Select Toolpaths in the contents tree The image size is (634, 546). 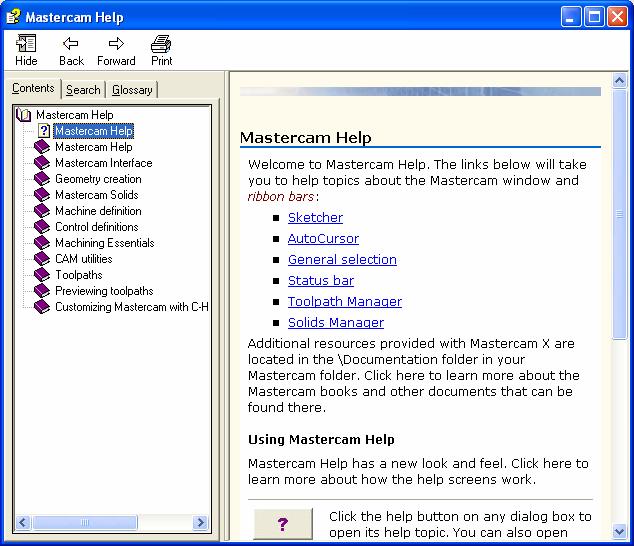point(79,275)
